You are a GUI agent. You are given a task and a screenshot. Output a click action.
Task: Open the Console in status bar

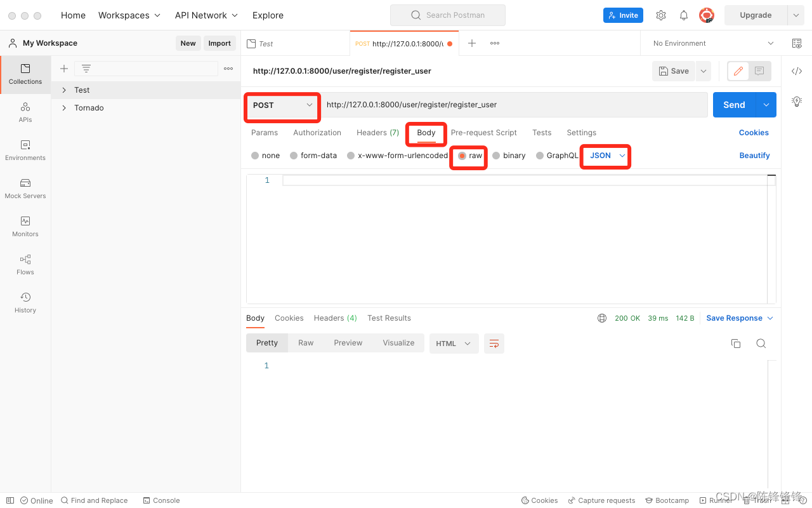(x=161, y=500)
